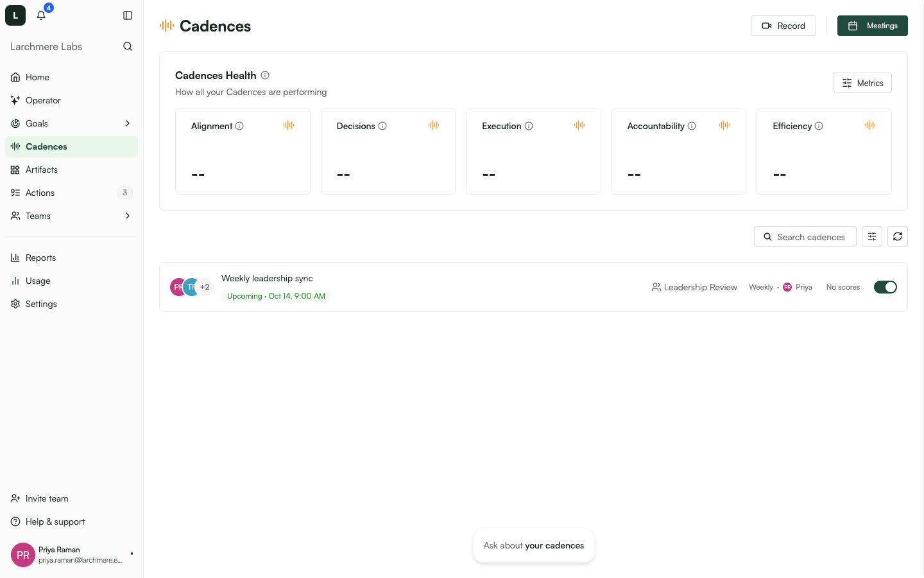Open the Decisions info tooltip icon
This screenshot has width=924, height=578.
pos(382,126)
